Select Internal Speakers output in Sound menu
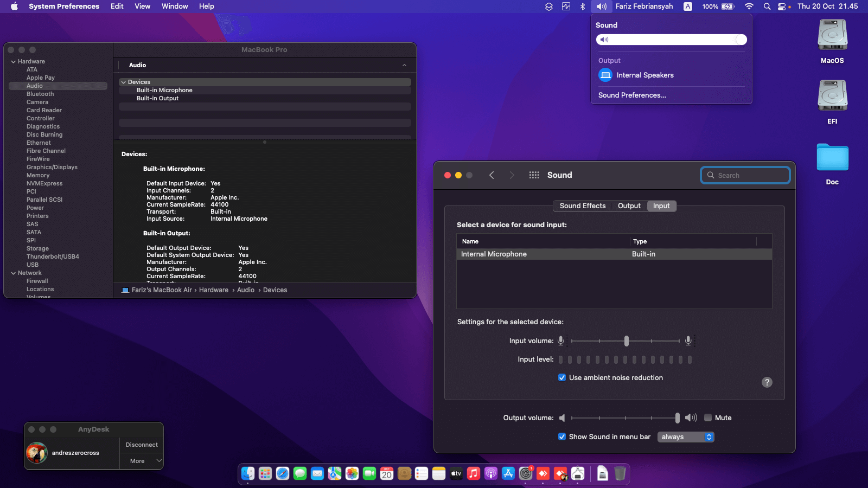This screenshot has width=868, height=488. click(x=672, y=75)
